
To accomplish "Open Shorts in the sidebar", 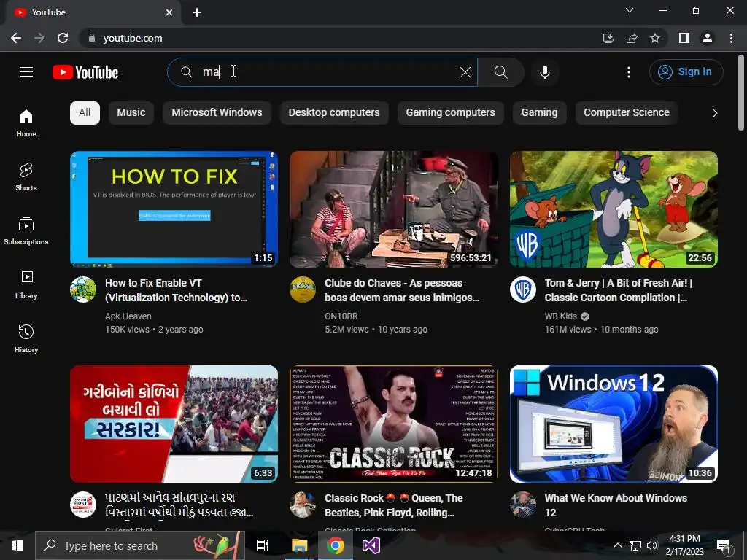I will click(x=26, y=176).
